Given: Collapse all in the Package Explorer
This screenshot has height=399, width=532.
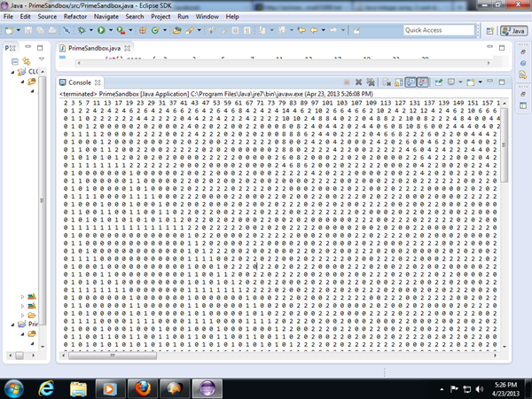Looking at the screenshot, I should point(15,61).
